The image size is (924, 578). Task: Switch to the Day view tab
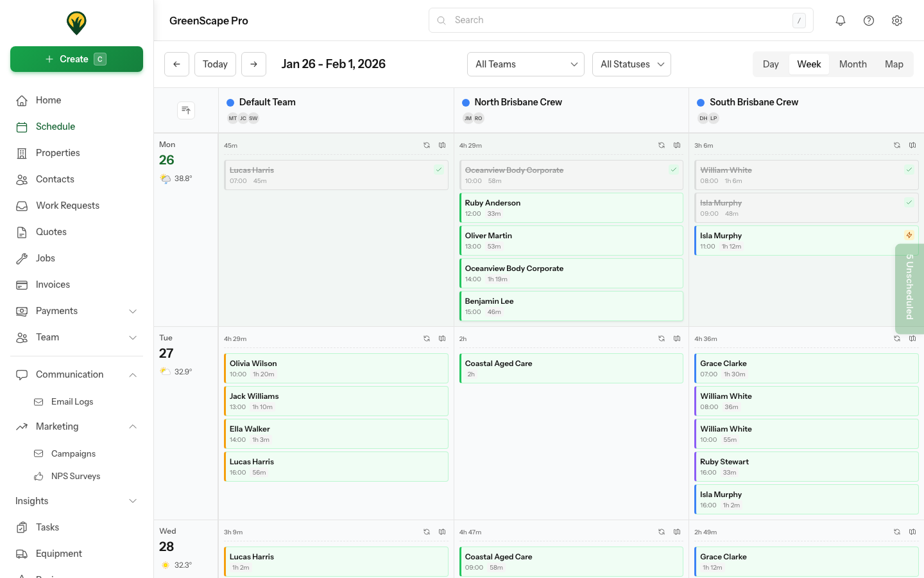click(771, 64)
